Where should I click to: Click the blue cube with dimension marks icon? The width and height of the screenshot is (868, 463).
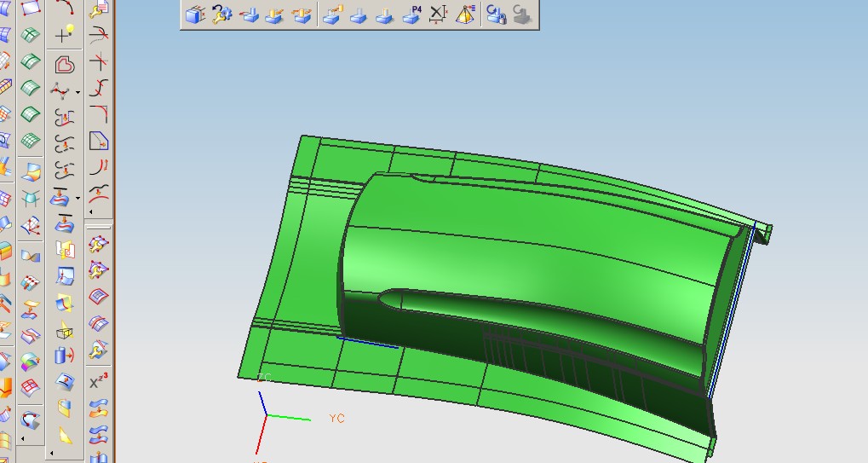(195, 14)
